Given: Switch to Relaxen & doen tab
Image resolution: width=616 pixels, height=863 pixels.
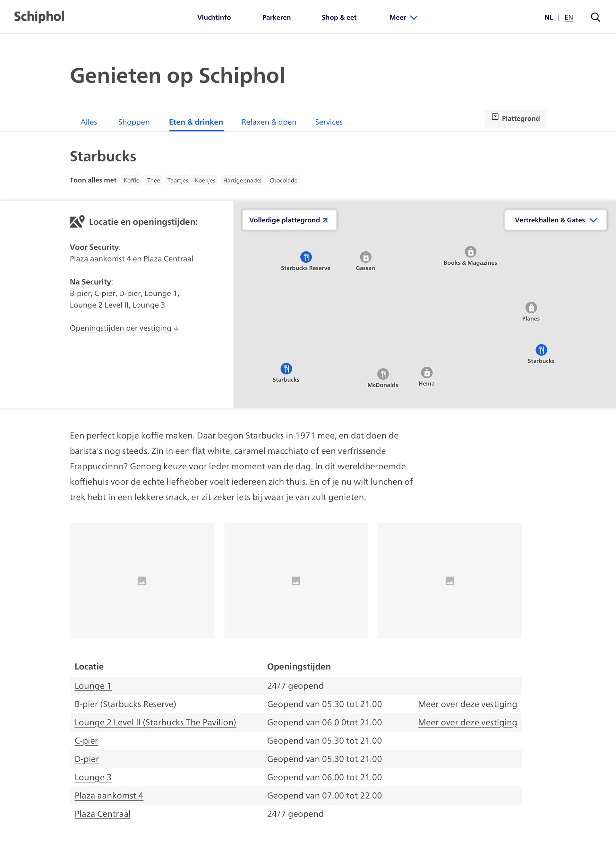Looking at the screenshot, I should pyautogui.click(x=269, y=122).
